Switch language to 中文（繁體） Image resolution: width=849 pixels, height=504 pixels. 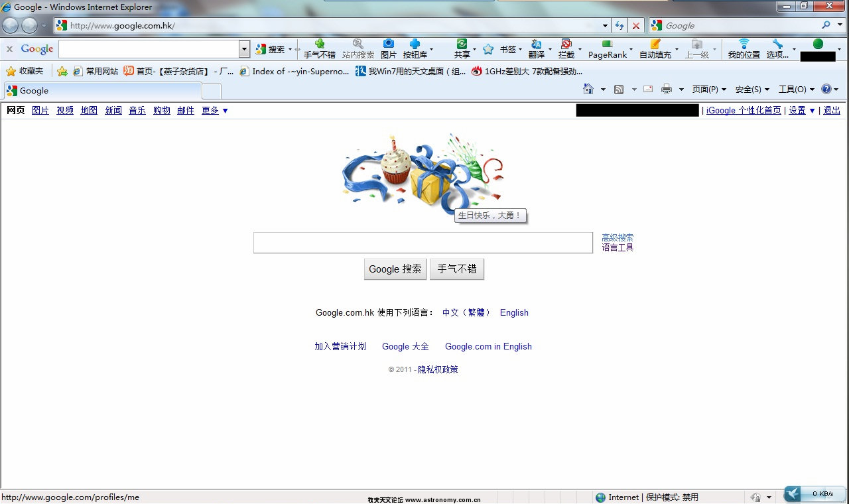point(467,313)
